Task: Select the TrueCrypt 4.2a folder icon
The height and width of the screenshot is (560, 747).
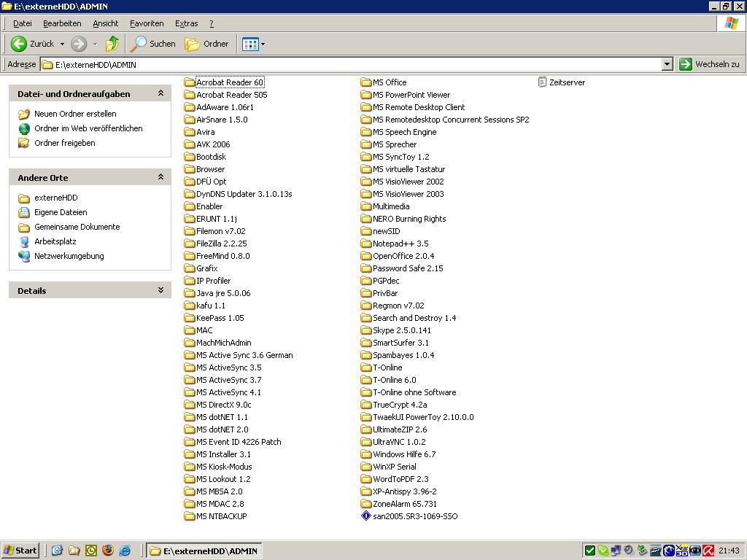Action: coord(366,405)
